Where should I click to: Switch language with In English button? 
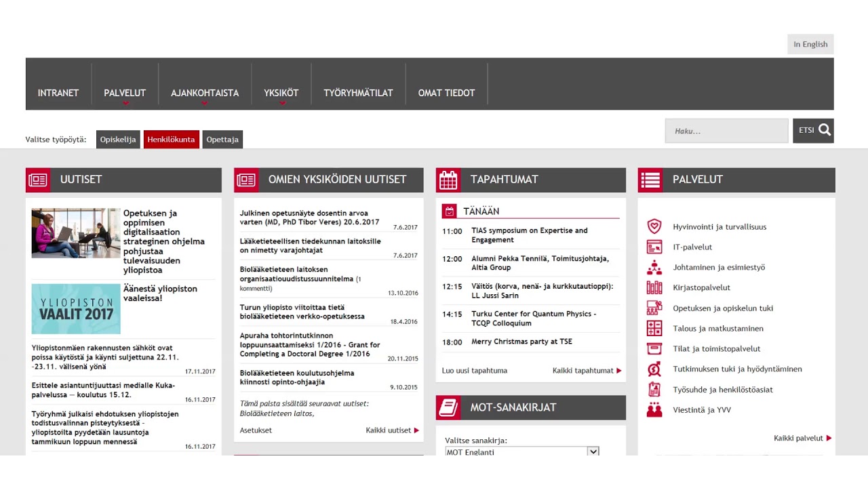tap(810, 44)
